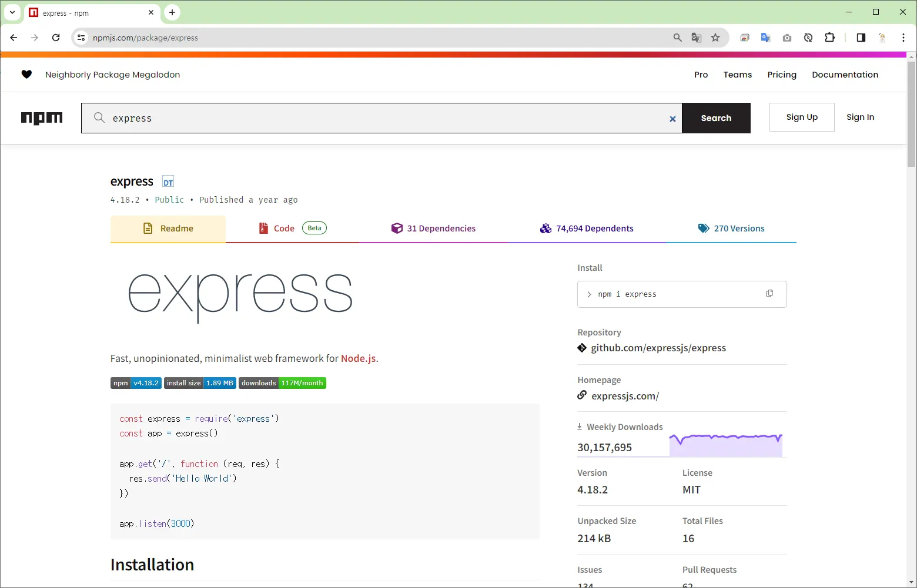The width and height of the screenshot is (917, 588).
Task: Open the Chrome three-dot menu
Action: click(x=903, y=38)
